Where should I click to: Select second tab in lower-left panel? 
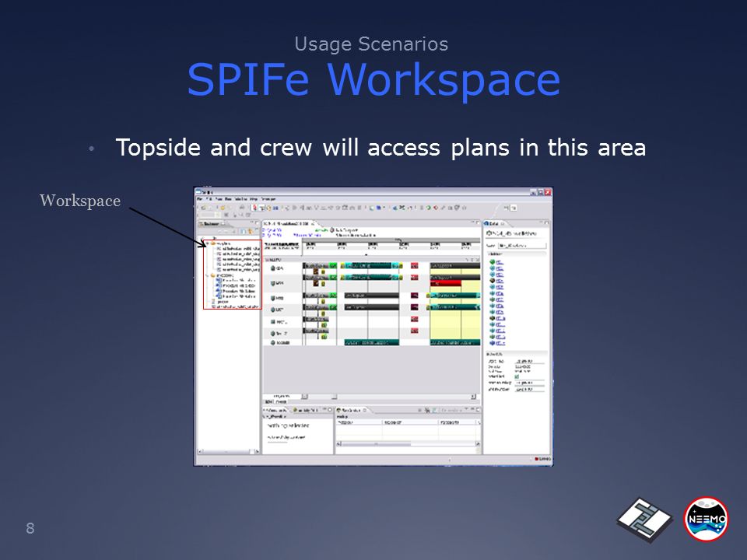pyautogui.click(x=307, y=410)
